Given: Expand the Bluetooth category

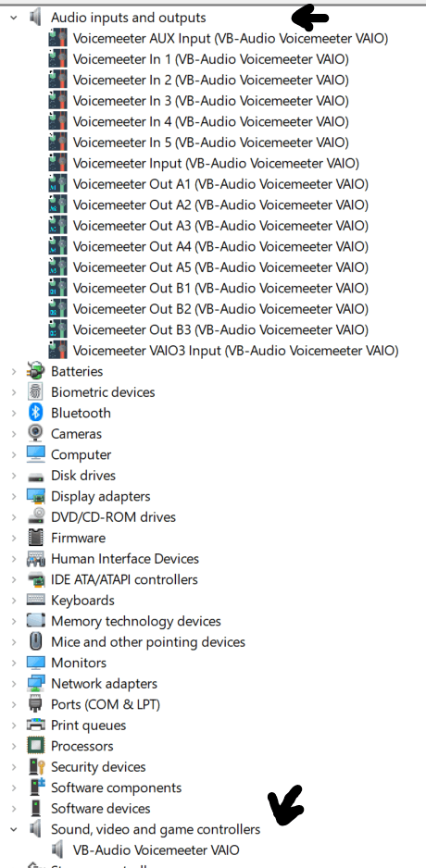Looking at the screenshot, I should (x=13, y=413).
